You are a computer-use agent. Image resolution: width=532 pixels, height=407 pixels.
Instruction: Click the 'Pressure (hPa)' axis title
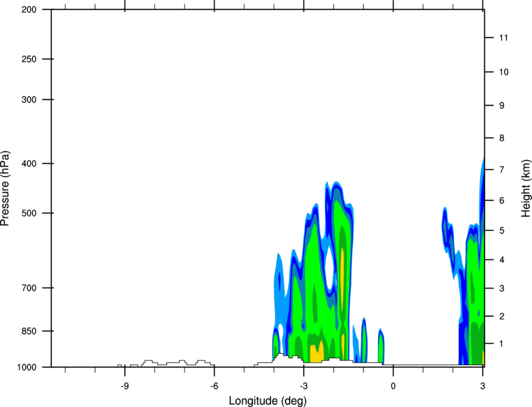coord(5,188)
